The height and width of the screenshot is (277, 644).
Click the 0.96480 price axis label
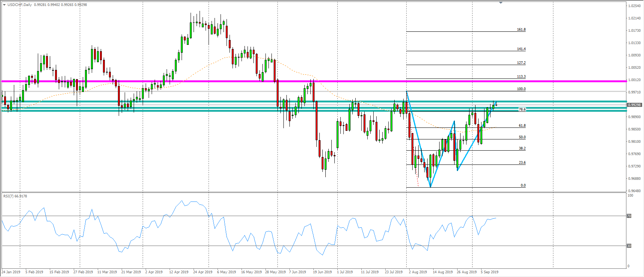tap(634, 191)
